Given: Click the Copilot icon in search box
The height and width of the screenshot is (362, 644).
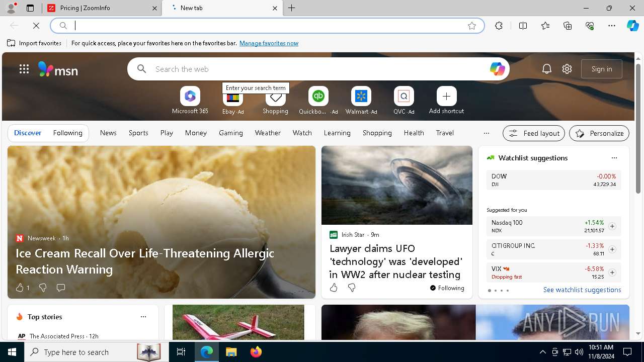Looking at the screenshot, I should (x=497, y=69).
